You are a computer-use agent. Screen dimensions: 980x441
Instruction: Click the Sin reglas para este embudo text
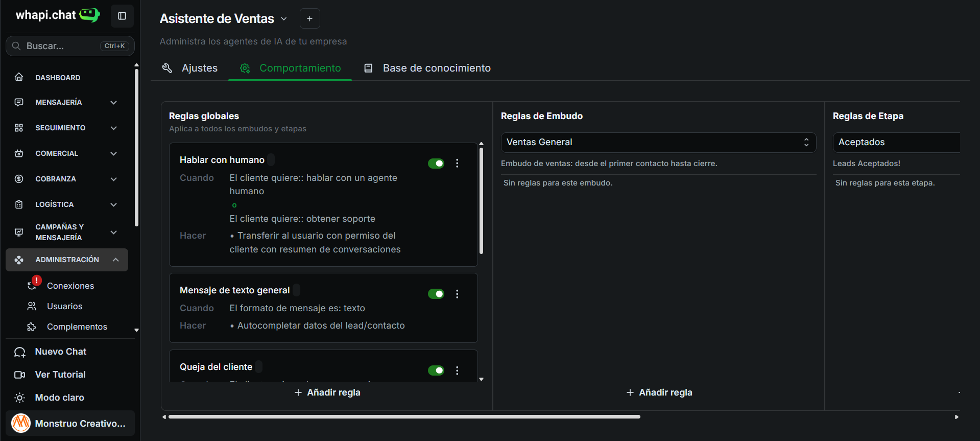pyautogui.click(x=558, y=183)
